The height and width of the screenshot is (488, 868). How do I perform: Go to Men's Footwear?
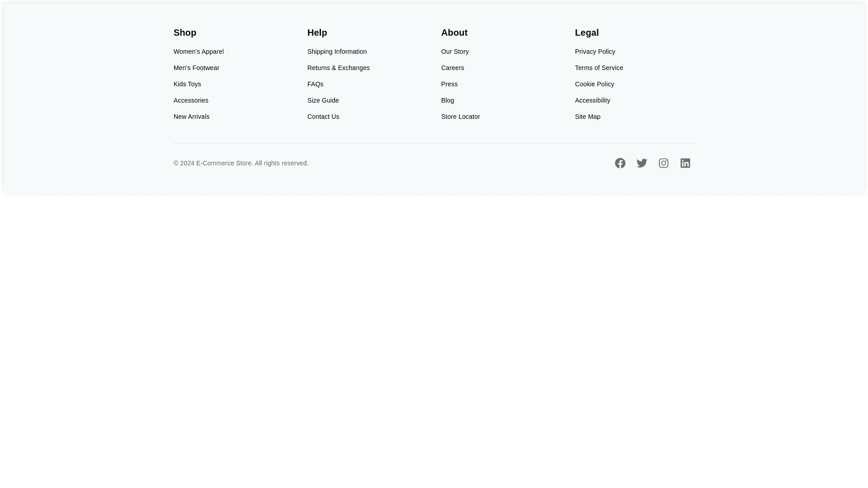click(x=196, y=68)
